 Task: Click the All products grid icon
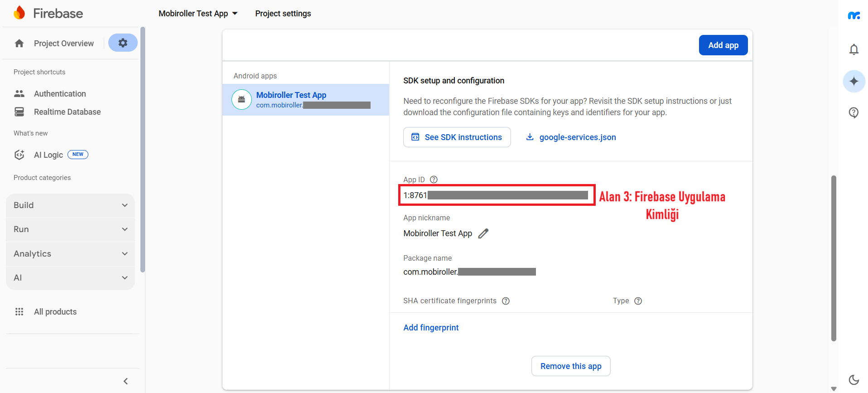tap(19, 311)
